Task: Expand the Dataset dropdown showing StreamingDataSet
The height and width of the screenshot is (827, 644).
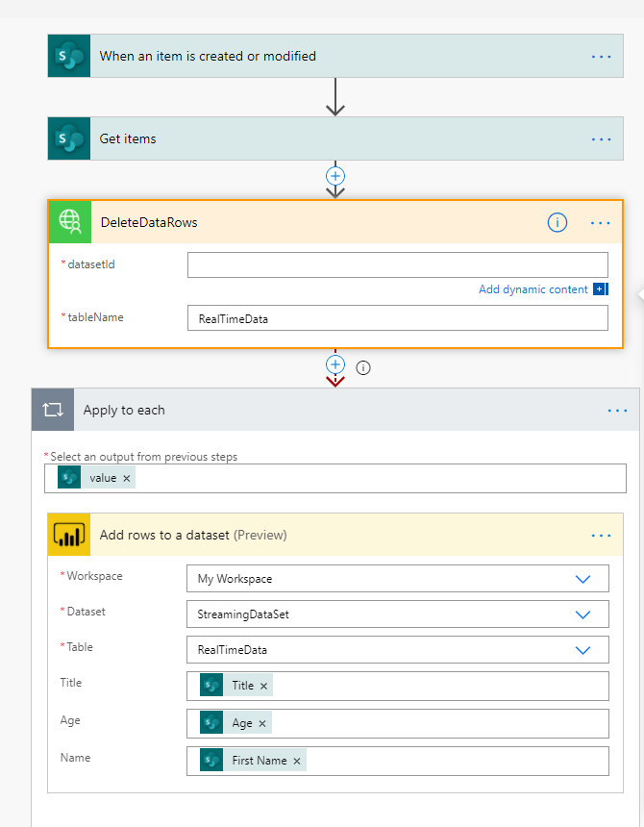Action: click(x=582, y=614)
